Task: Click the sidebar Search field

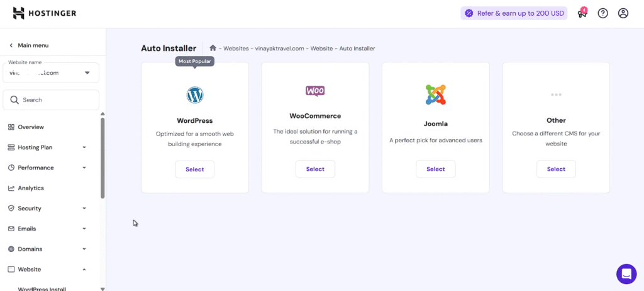Action: [x=51, y=100]
